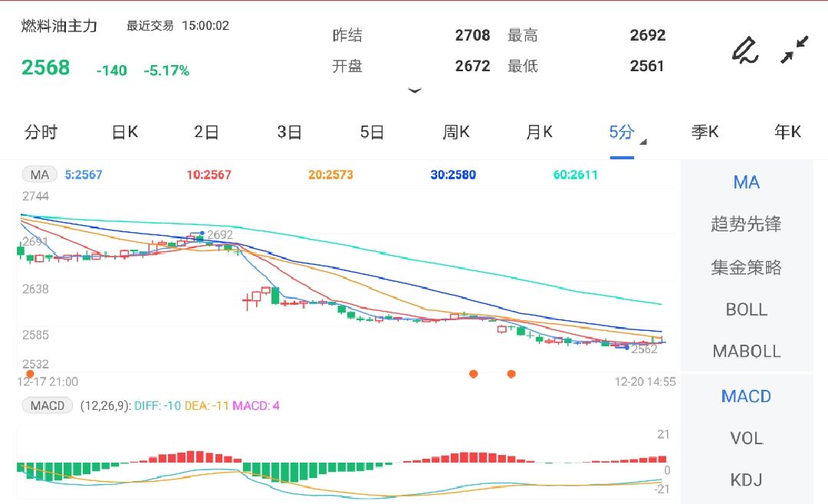
Task: Open the 季K chart tab
Action: point(705,132)
